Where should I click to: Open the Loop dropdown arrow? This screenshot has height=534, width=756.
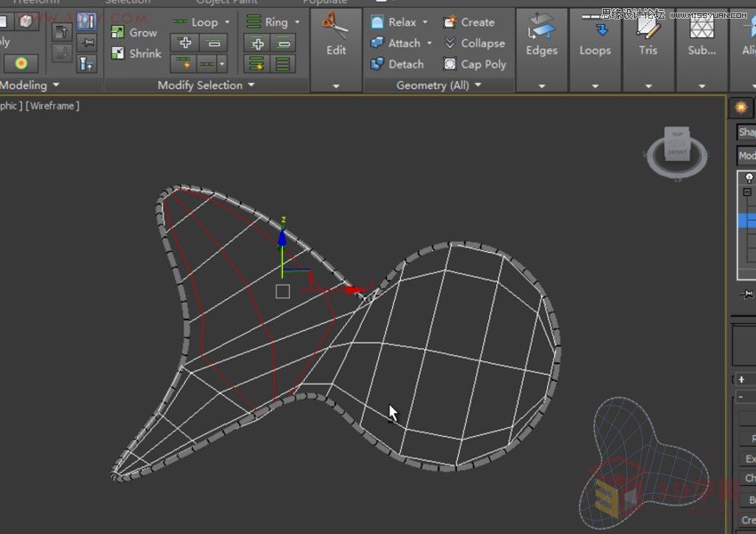click(227, 22)
